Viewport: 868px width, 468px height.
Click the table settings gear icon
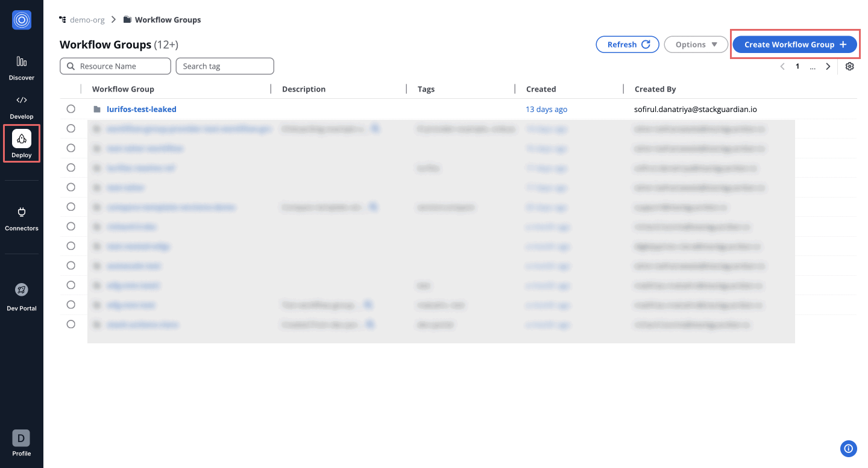point(850,67)
